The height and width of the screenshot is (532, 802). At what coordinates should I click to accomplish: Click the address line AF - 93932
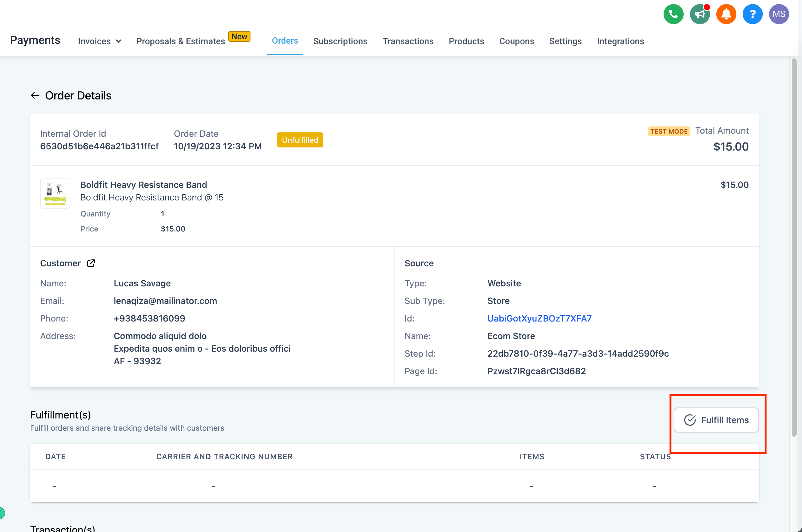(137, 361)
